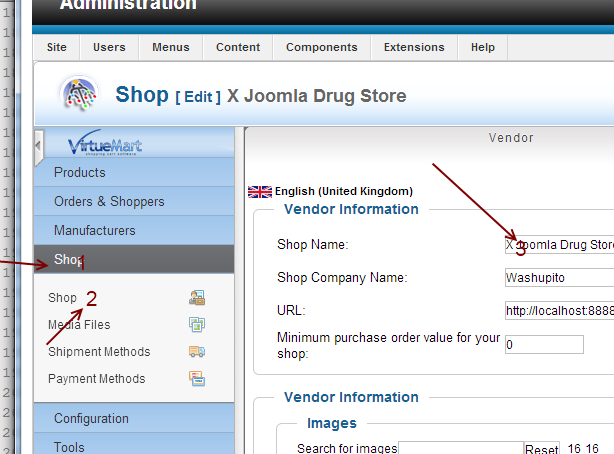614x454 pixels.
Task: Click the Images fieldset legend
Action: (332, 423)
